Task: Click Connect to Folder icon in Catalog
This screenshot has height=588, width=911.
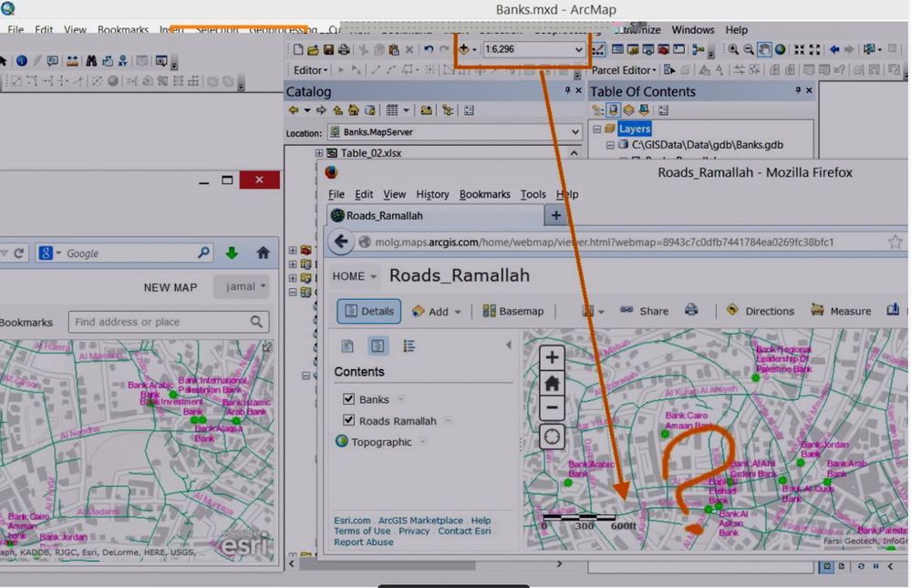Action: [426, 109]
